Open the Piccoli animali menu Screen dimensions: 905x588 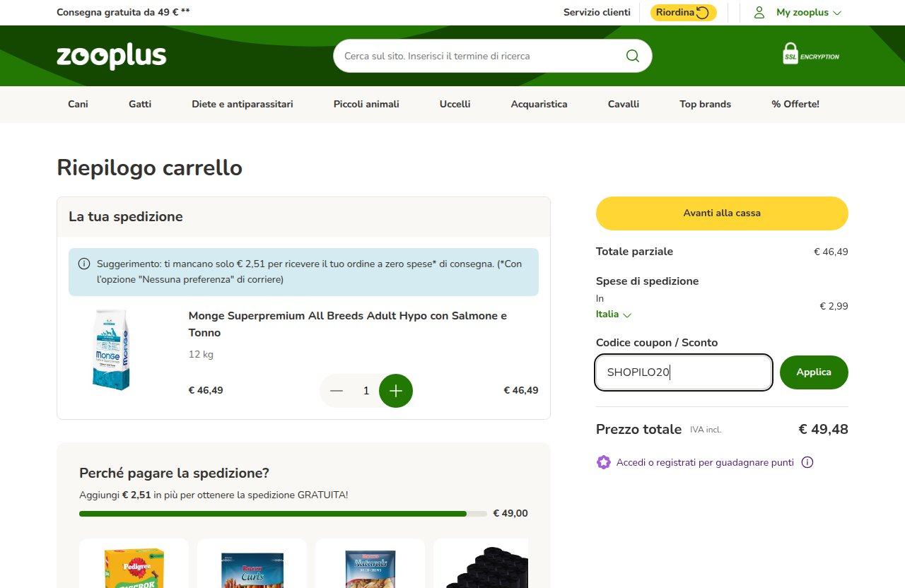click(366, 104)
